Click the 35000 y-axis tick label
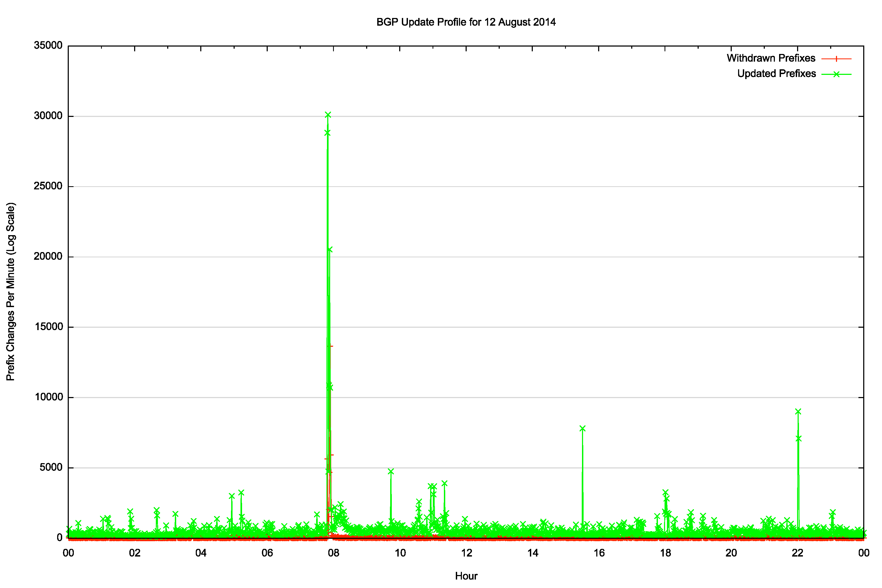The height and width of the screenshot is (588, 882). (x=48, y=45)
